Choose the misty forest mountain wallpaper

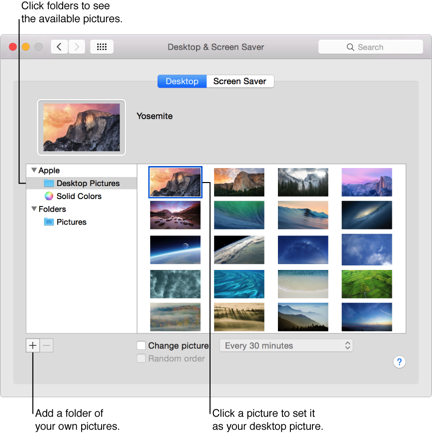tap(303, 182)
